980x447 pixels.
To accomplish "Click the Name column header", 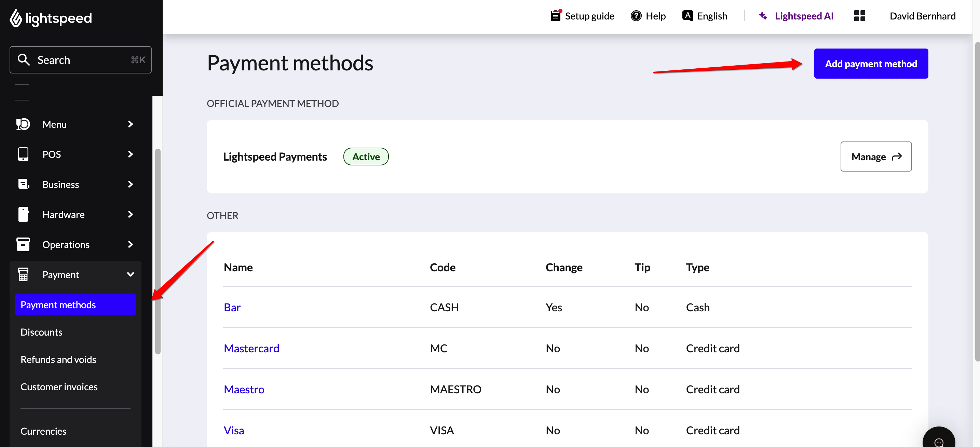I will click(238, 267).
